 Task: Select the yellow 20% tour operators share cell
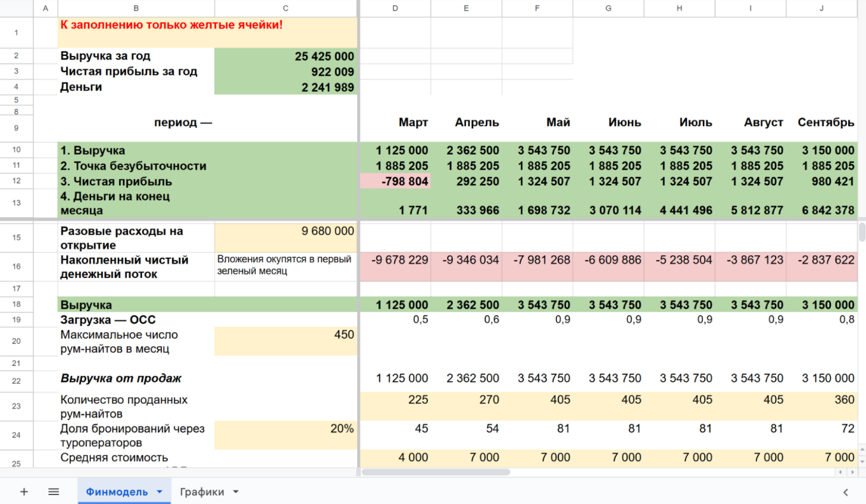(x=286, y=435)
